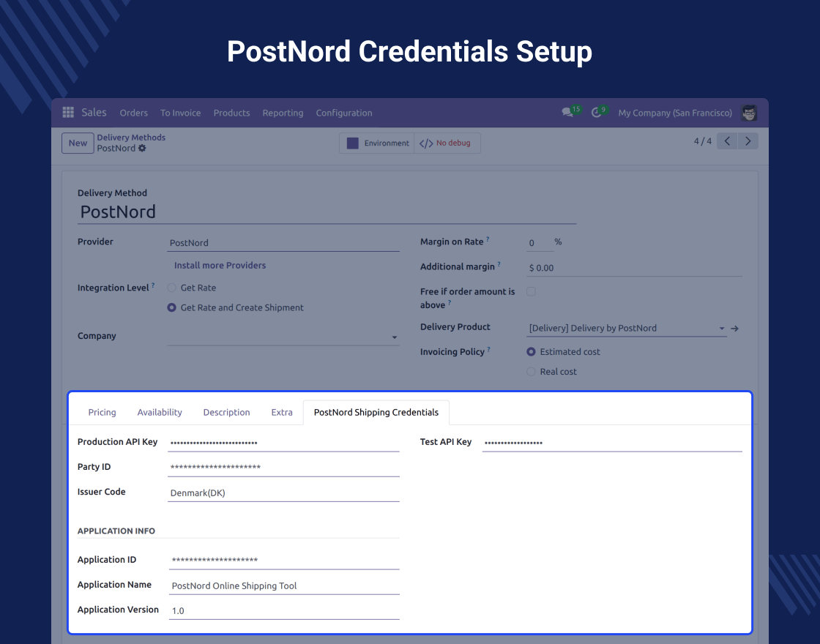The width and height of the screenshot is (820, 644).
Task: Open My Company (San Francisco) switcher
Action: pos(675,113)
